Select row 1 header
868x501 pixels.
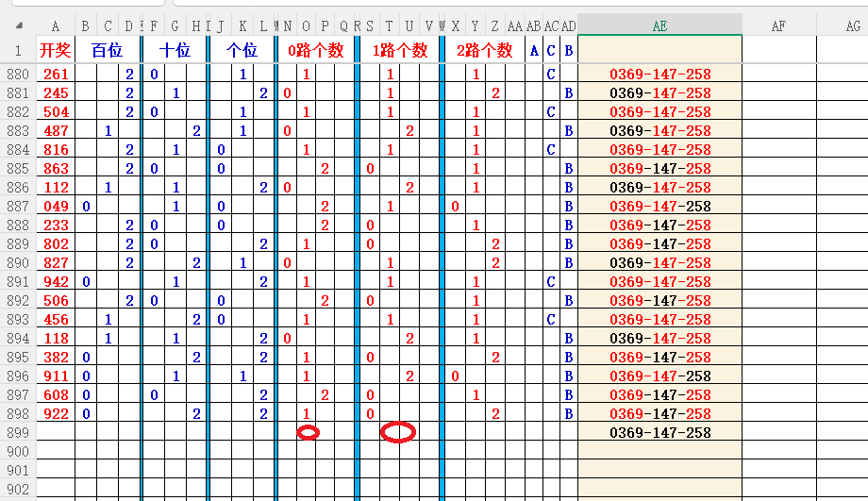[18, 50]
